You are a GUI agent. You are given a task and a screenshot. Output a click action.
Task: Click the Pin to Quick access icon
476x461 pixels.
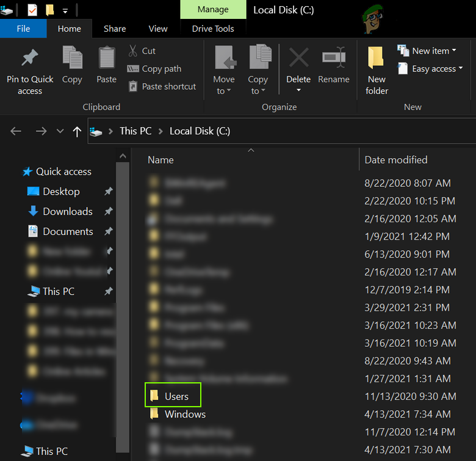point(29,59)
